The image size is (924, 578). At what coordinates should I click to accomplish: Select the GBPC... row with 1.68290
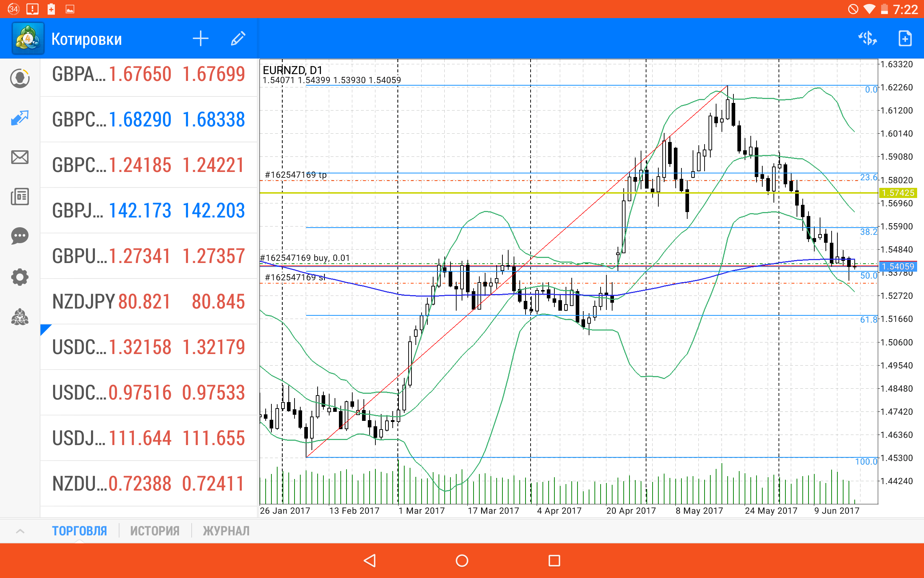pos(149,120)
